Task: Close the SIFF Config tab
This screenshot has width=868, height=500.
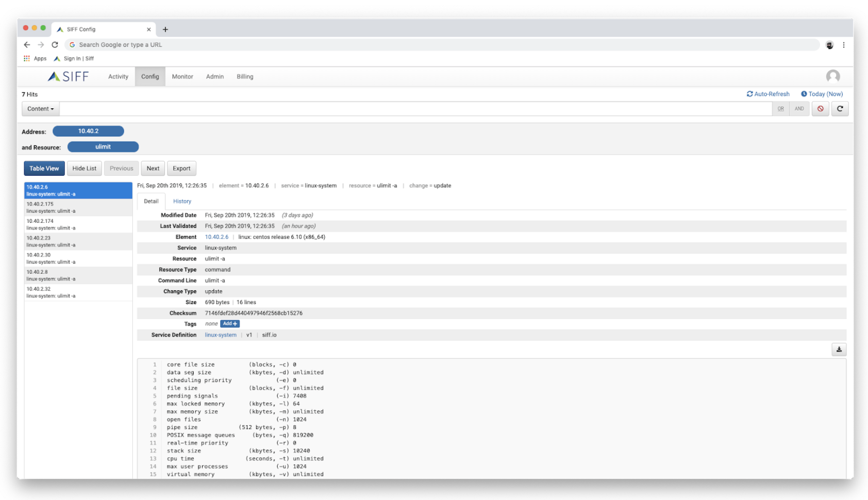Action: [x=148, y=29]
